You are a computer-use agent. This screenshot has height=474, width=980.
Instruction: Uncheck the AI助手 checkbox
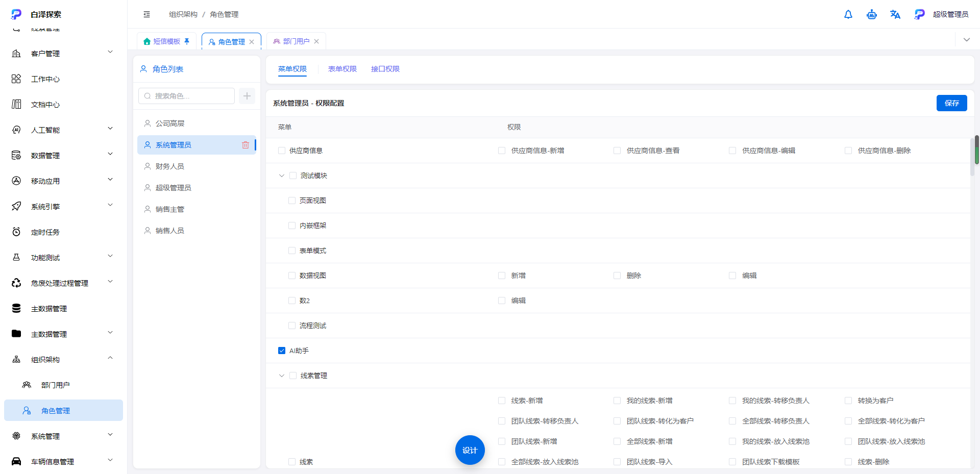point(282,351)
